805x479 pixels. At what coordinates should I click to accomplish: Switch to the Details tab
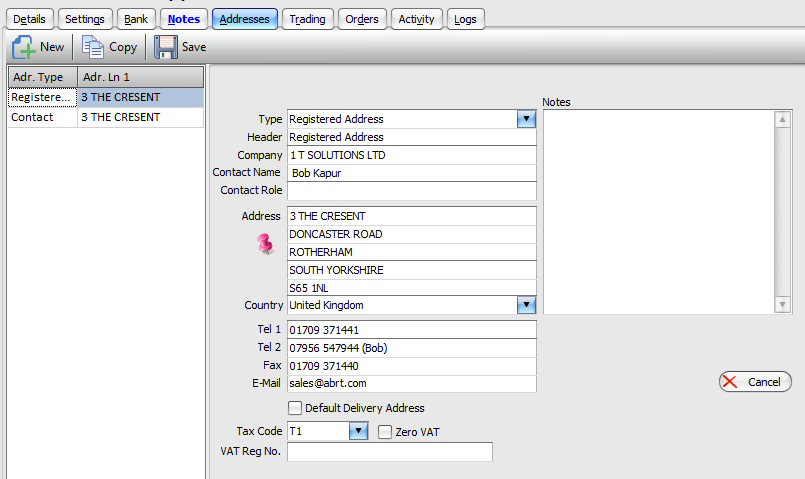click(29, 19)
